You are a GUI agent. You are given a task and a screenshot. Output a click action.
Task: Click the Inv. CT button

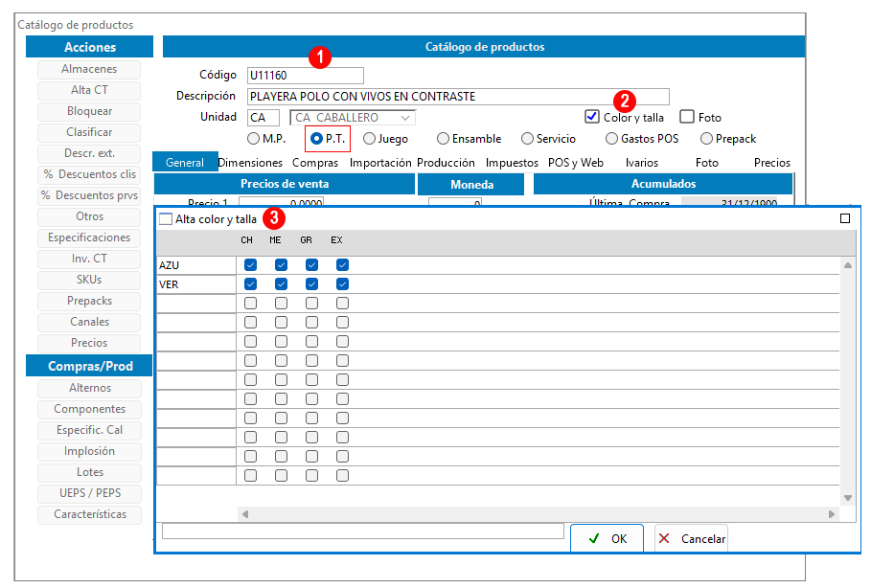[x=89, y=260]
